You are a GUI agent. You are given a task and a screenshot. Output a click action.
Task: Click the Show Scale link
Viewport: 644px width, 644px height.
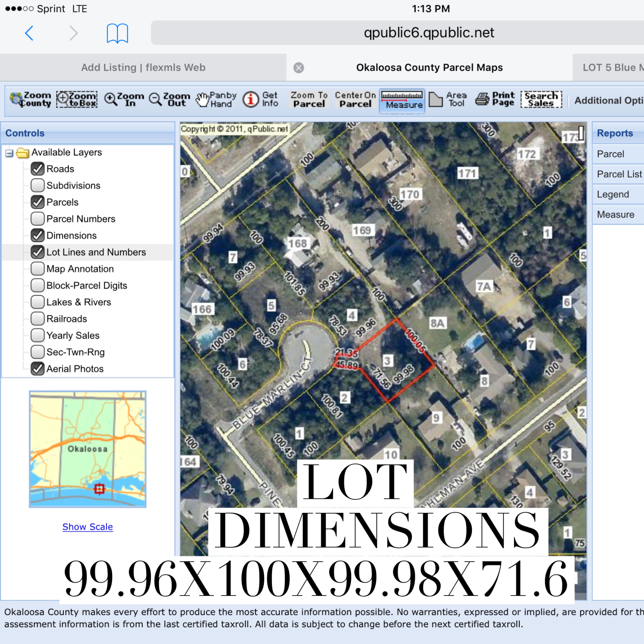coord(88,527)
